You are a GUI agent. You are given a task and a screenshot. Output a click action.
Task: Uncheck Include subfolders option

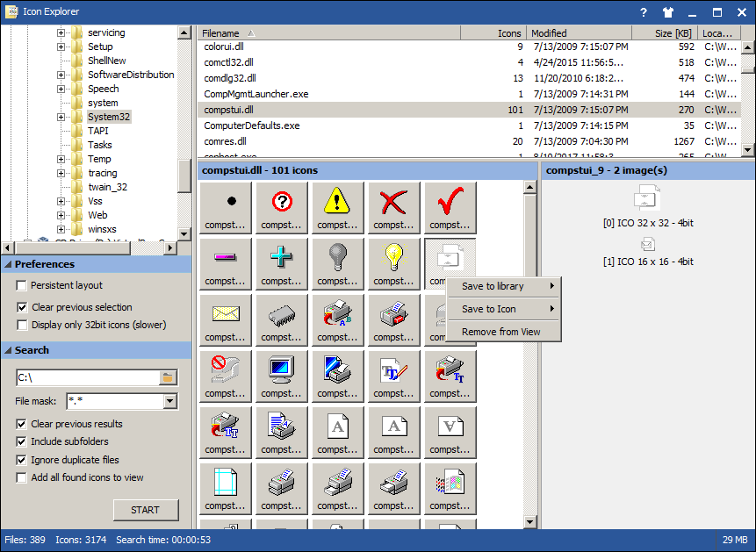point(22,442)
